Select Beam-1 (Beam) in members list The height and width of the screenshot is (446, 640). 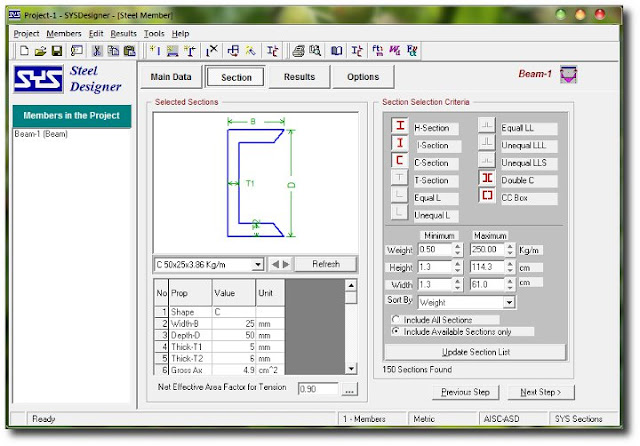pos(41,134)
